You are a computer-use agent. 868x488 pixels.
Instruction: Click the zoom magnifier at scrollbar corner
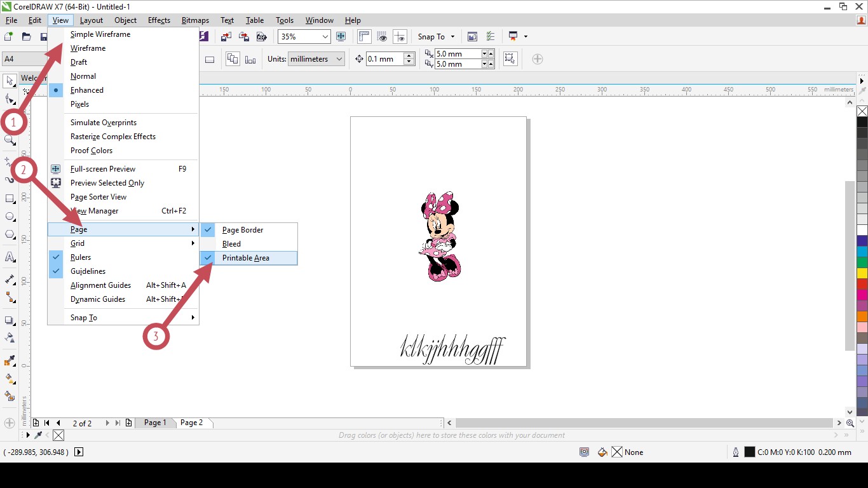pyautogui.click(x=850, y=423)
